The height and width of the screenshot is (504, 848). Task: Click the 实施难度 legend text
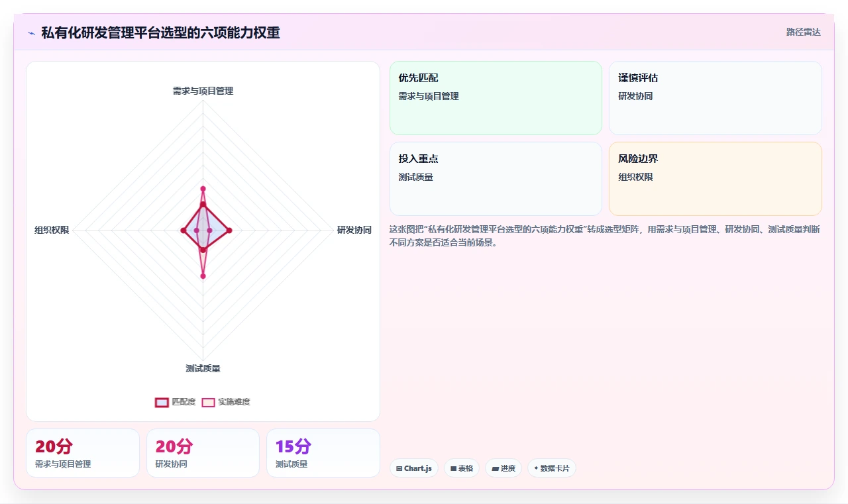pos(234,402)
